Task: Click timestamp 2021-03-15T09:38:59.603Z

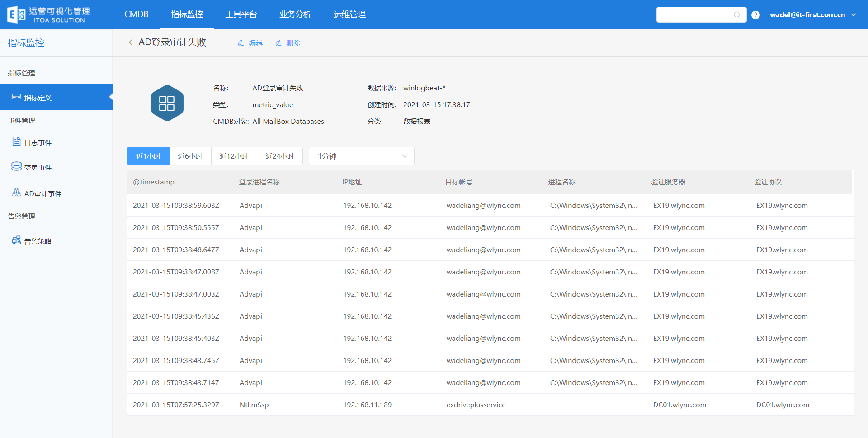Action: tap(176, 205)
